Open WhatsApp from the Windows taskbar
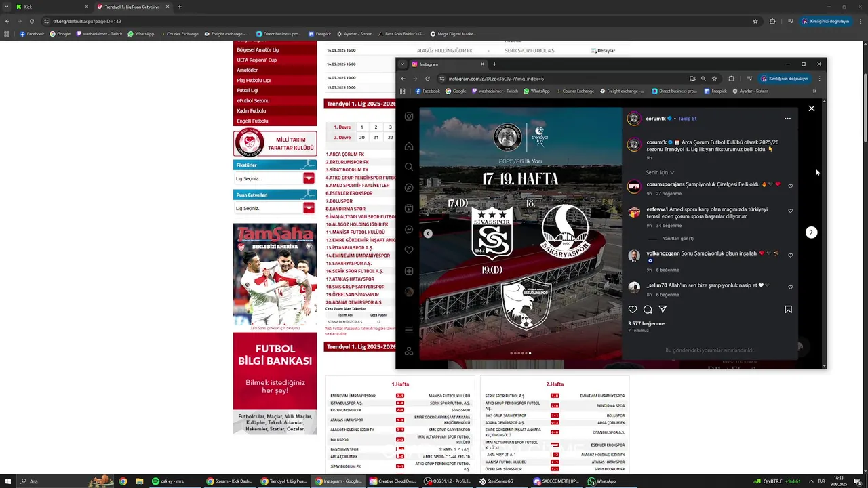The height and width of the screenshot is (488, 868). 602,481
